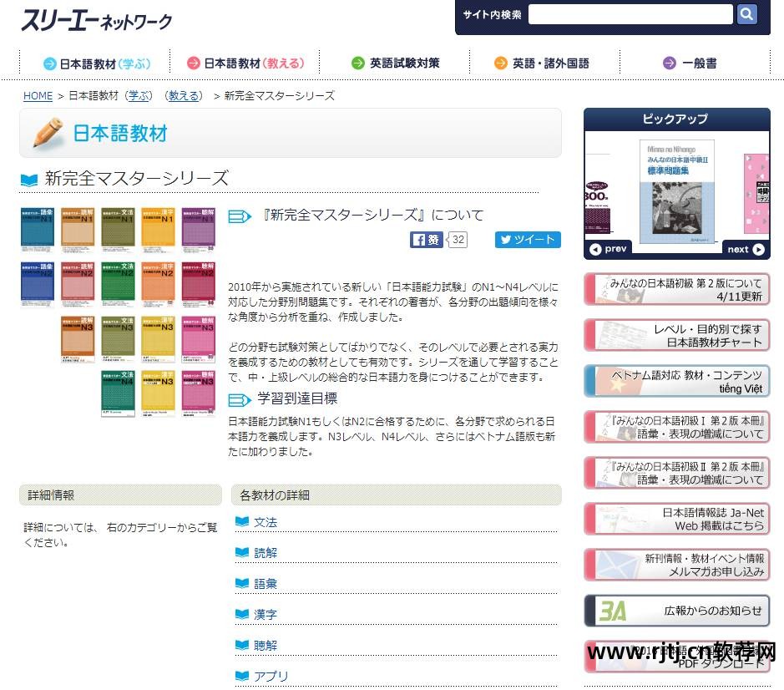784x690 pixels.
Task: Open the 日本語教材(教える) navigation item
Action: pyautogui.click(x=245, y=63)
